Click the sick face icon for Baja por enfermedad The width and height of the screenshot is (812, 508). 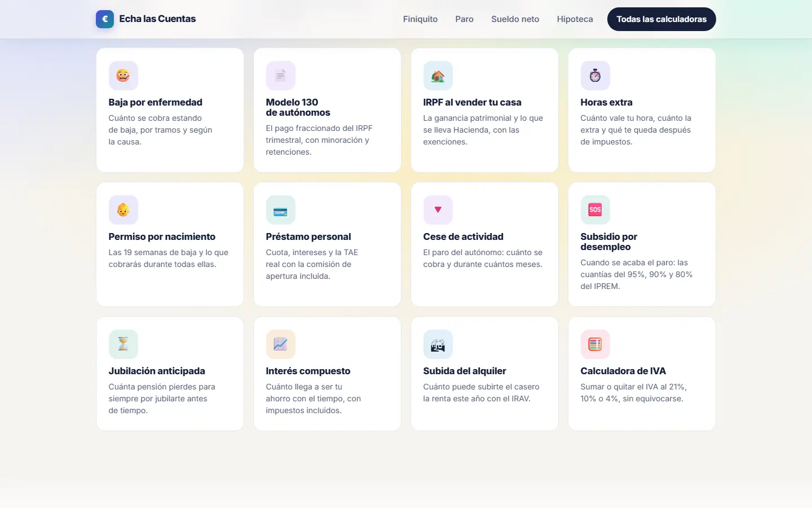point(123,76)
